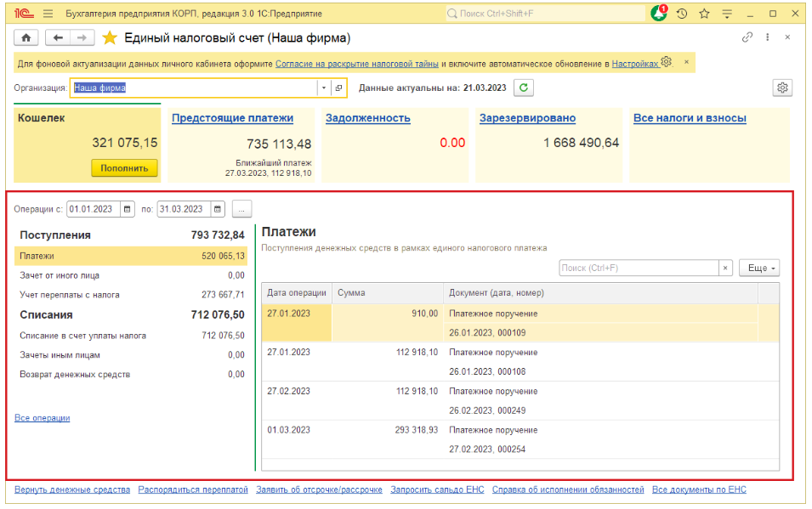812x509 pixels.
Task: Open history clock icon in title bar
Action: [682, 14]
